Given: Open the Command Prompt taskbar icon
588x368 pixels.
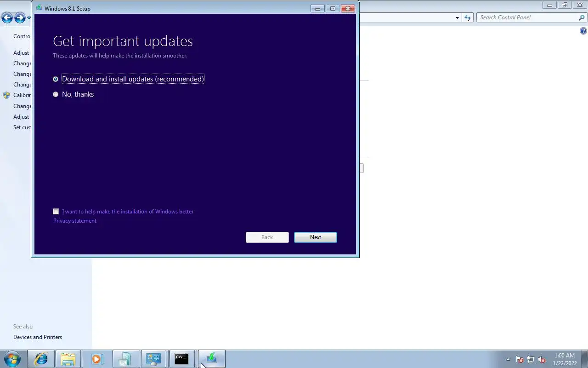Looking at the screenshot, I should (182, 359).
